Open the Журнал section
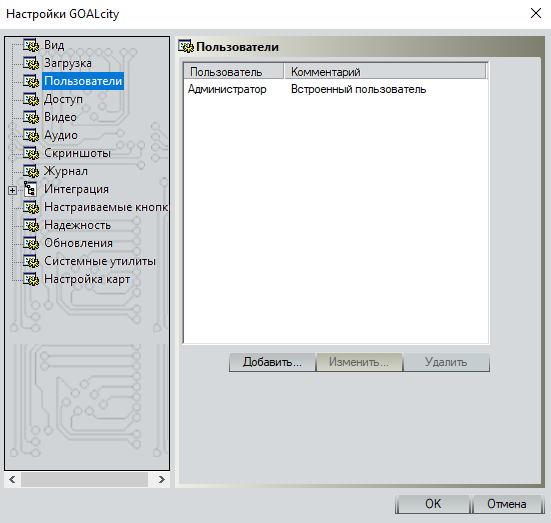Screen dimensions: 551x523 tap(66, 171)
